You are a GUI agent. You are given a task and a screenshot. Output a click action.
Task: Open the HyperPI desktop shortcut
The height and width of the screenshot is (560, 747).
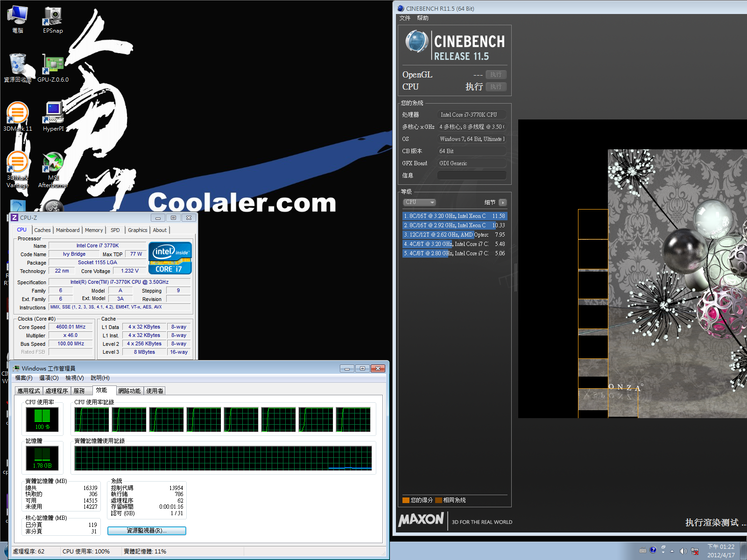[53, 117]
